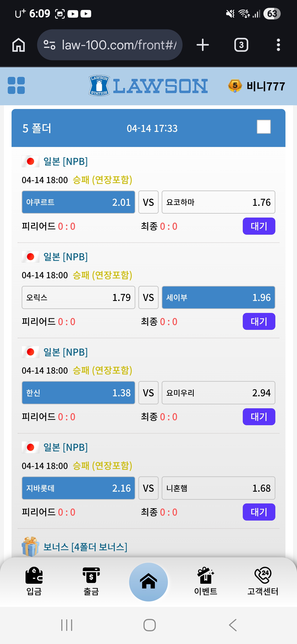The height and width of the screenshot is (644, 297).
Task: Tap the Android back navigation arrow
Action: click(x=233, y=625)
